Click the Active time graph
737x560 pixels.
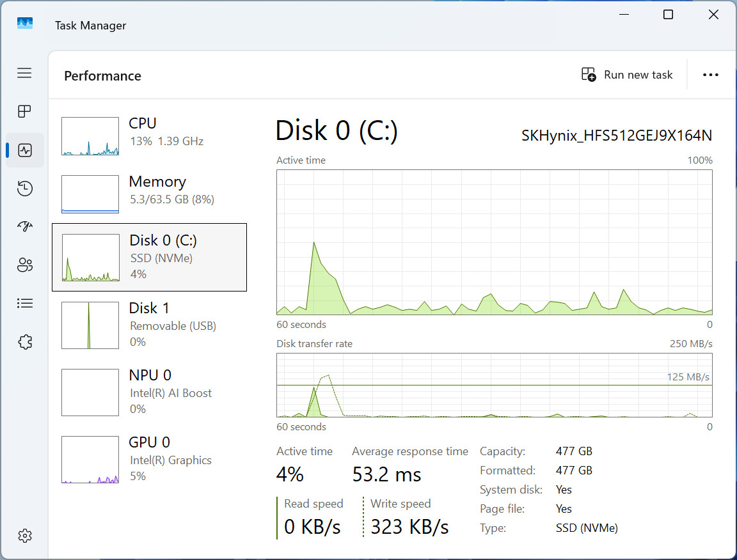point(495,242)
